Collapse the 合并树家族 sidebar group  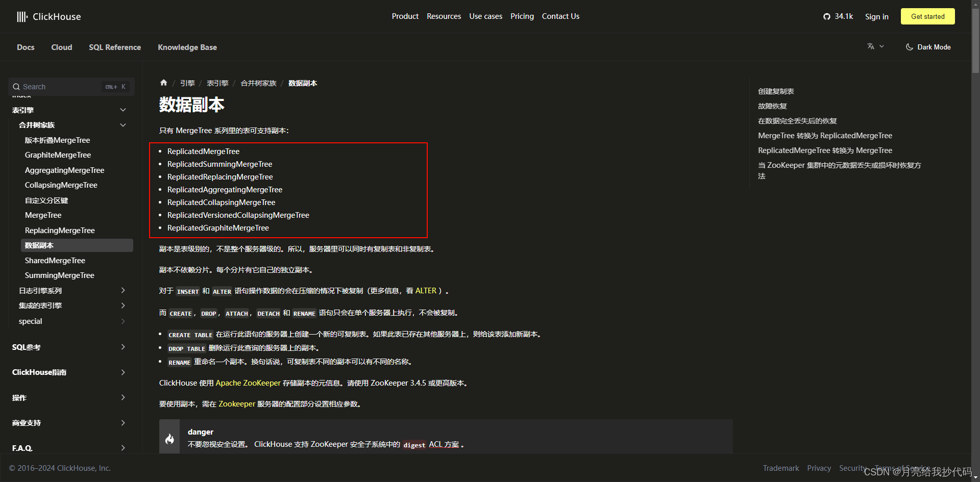point(123,125)
